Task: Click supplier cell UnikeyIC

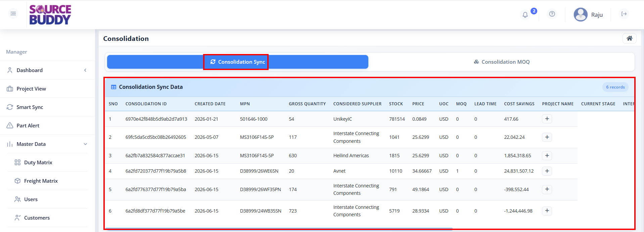Action: [342, 119]
